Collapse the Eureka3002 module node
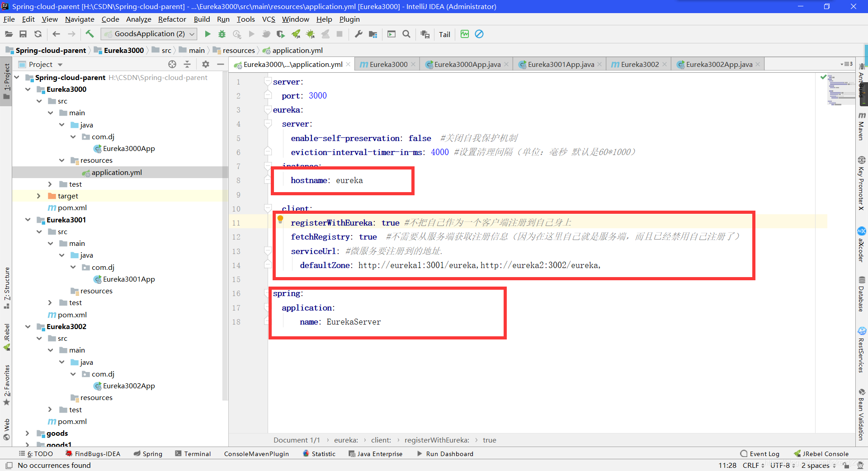 click(28, 326)
